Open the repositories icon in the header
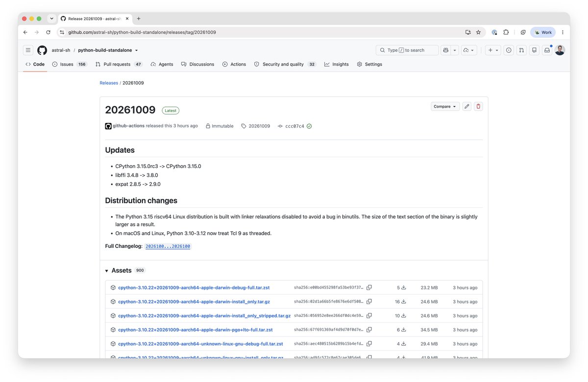Screen dimensions: 588x382 534,50
